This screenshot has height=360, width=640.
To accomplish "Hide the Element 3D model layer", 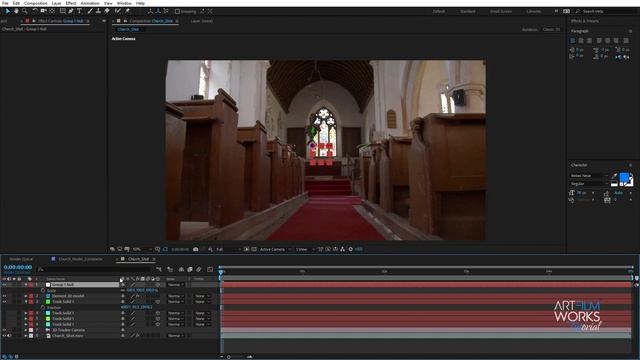I will pyautogui.click(x=4, y=296).
